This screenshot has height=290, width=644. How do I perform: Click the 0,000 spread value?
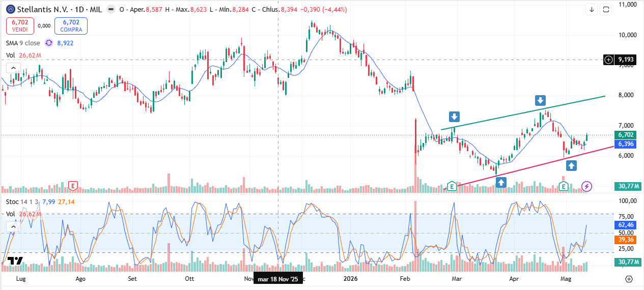(44, 25)
